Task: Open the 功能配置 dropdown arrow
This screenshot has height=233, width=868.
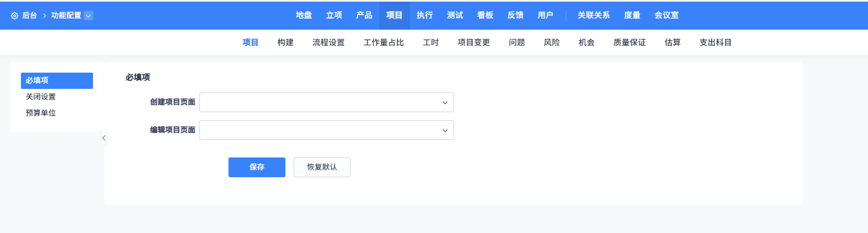Action: (x=88, y=16)
